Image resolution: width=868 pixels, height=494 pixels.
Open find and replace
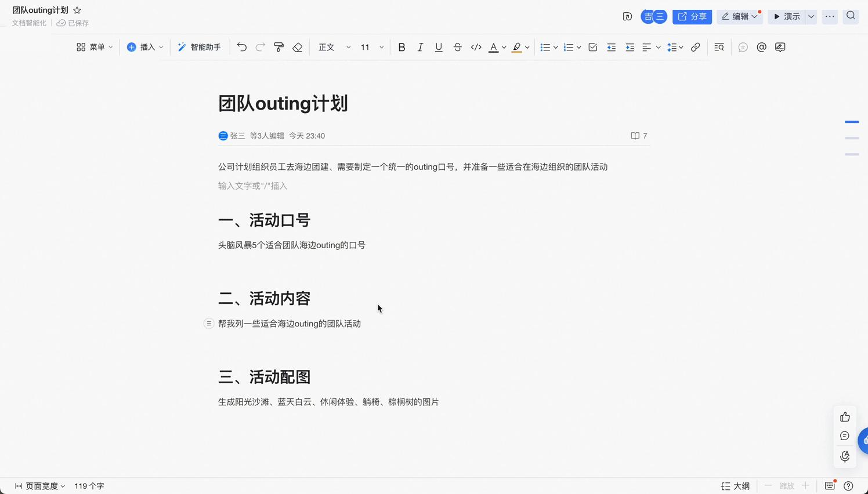[719, 47]
